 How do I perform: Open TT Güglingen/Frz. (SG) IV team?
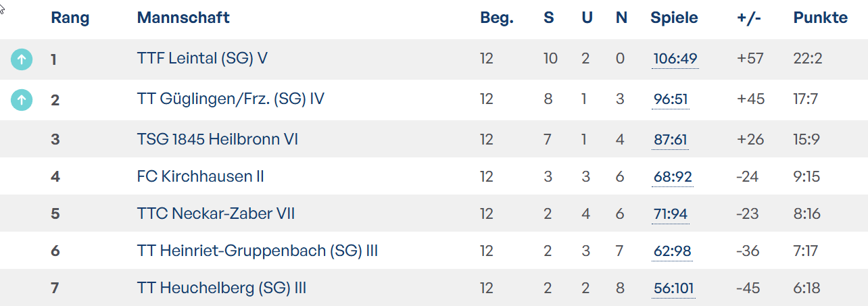(x=231, y=99)
